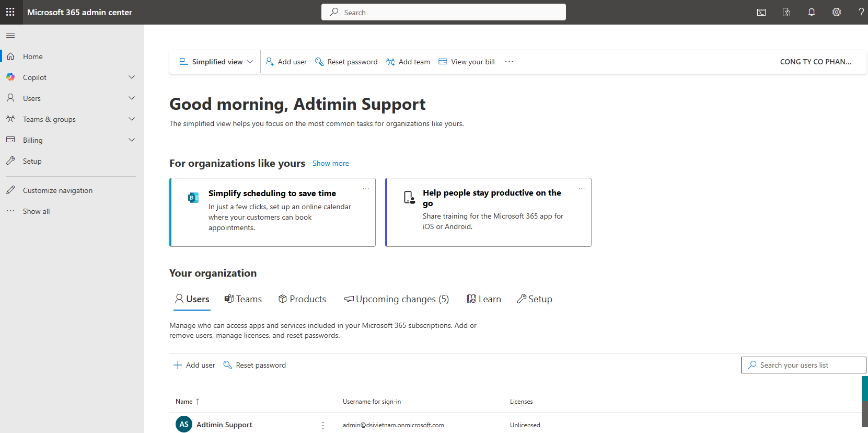
Task: Click Customize navigation label in sidebar
Action: pyautogui.click(x=57, y=190)
